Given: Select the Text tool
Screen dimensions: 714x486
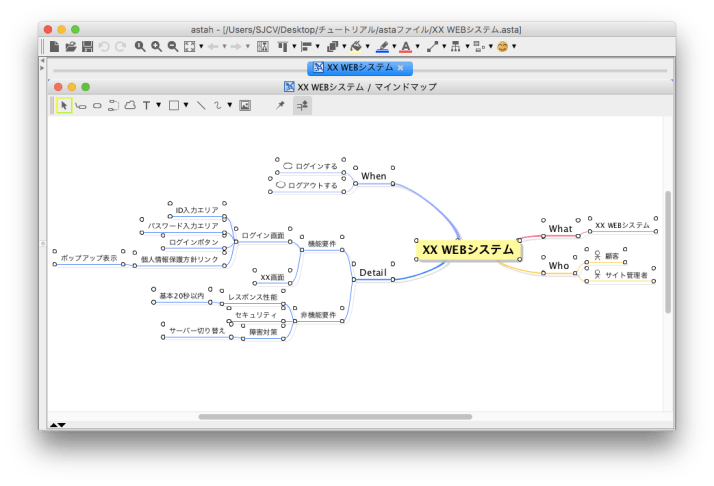Looking at the screenshot, I should tap(147, 105).
